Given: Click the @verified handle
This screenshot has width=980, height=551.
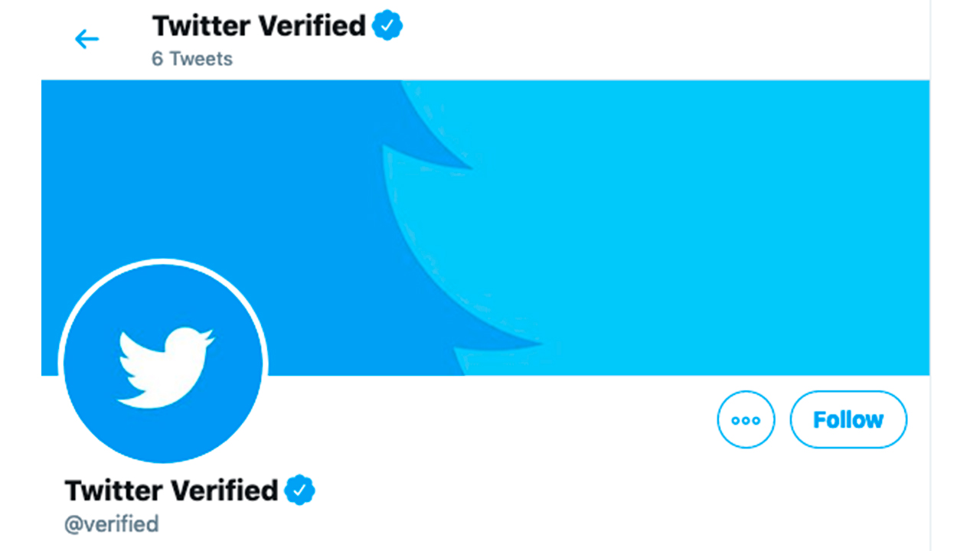Looking at the screenshot, I should tap(112, 524).
